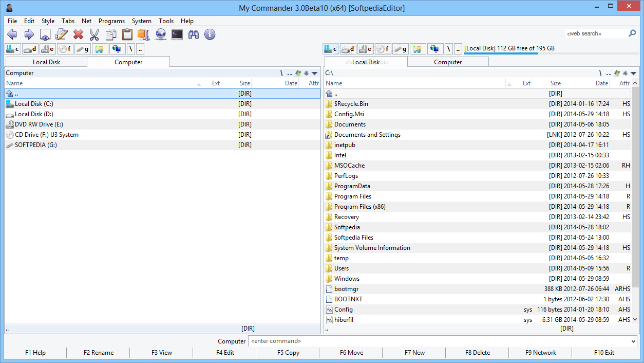The height and width of the screenshot is (363, 644).
Task: Click the enter command input field
Action: coord(439,341)
